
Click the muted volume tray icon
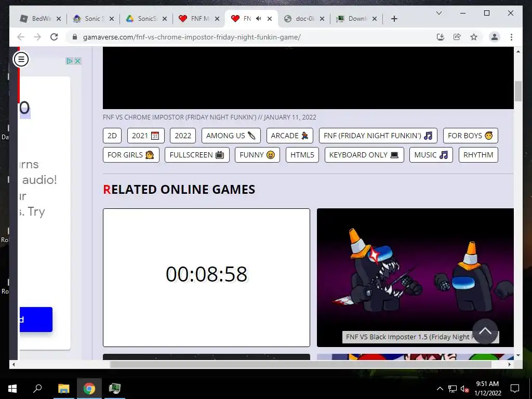[x=464, y=389]
